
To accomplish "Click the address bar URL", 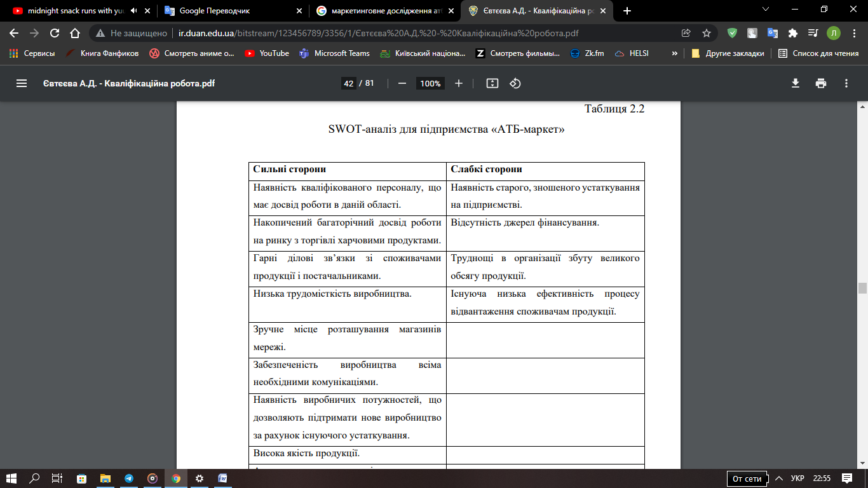I will 379,33.
